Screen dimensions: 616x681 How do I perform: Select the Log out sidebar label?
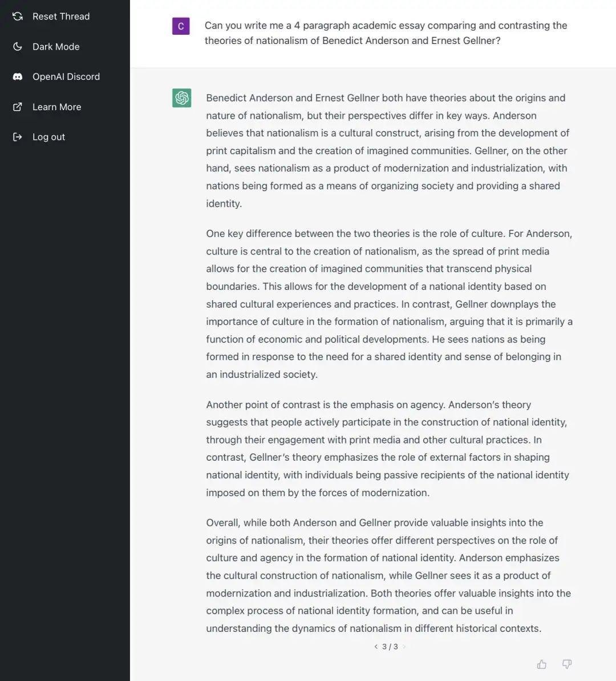pyautogui.click(x=48, y=137)
